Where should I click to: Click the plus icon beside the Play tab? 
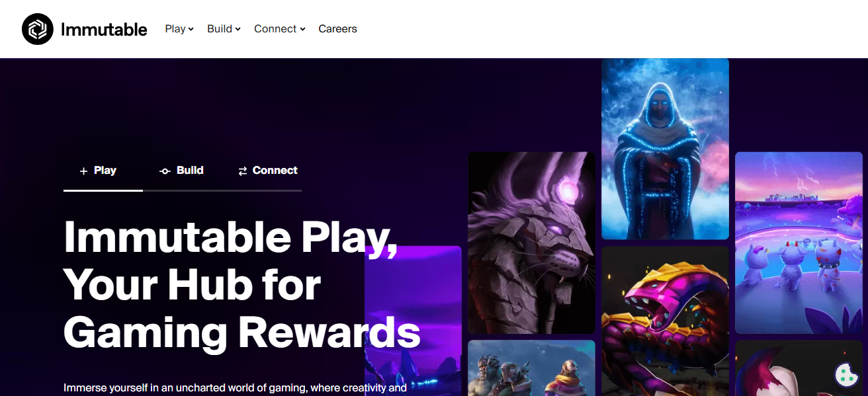pos(83,171)
